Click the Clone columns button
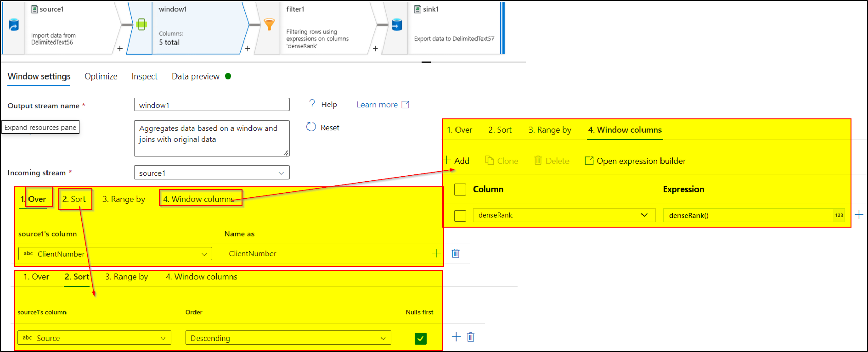 coord(502,161)
